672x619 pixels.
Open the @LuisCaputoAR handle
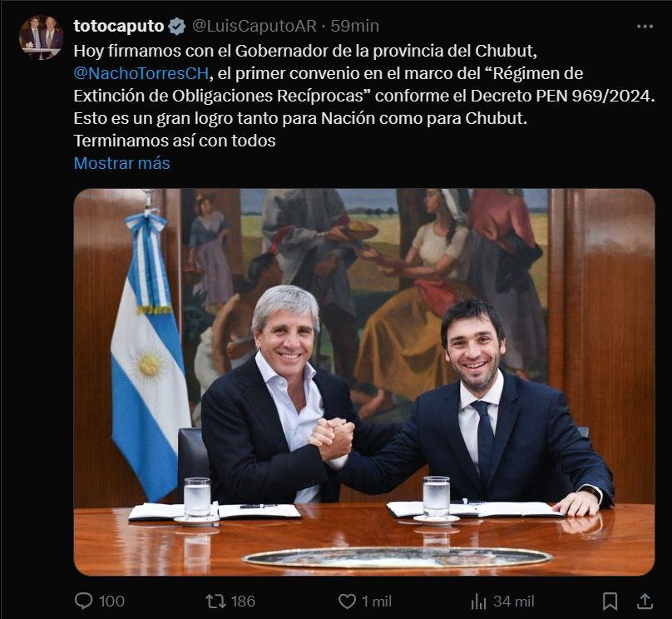pyautogui.click(x=254, y=26)
